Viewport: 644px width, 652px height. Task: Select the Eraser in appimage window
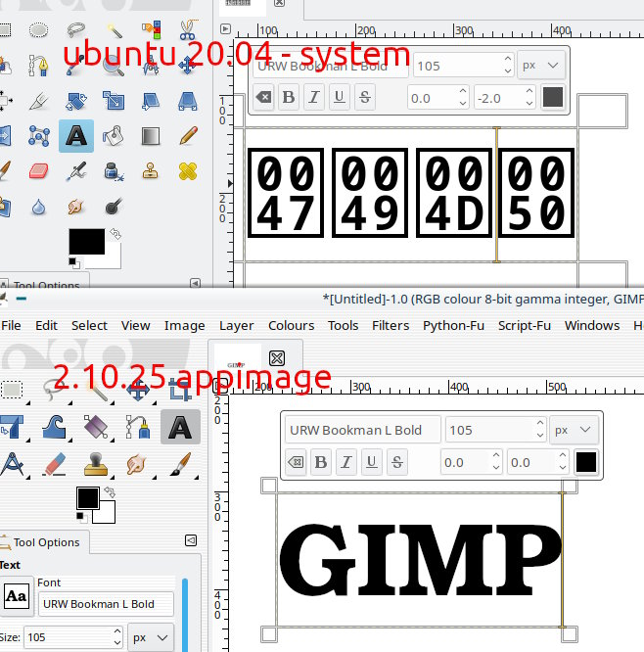54,464
